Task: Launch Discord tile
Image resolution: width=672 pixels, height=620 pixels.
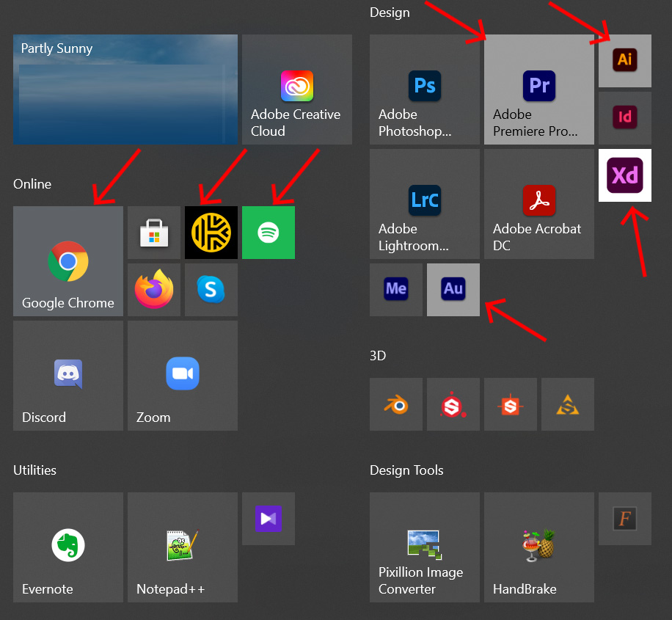Action: [68, 376]
